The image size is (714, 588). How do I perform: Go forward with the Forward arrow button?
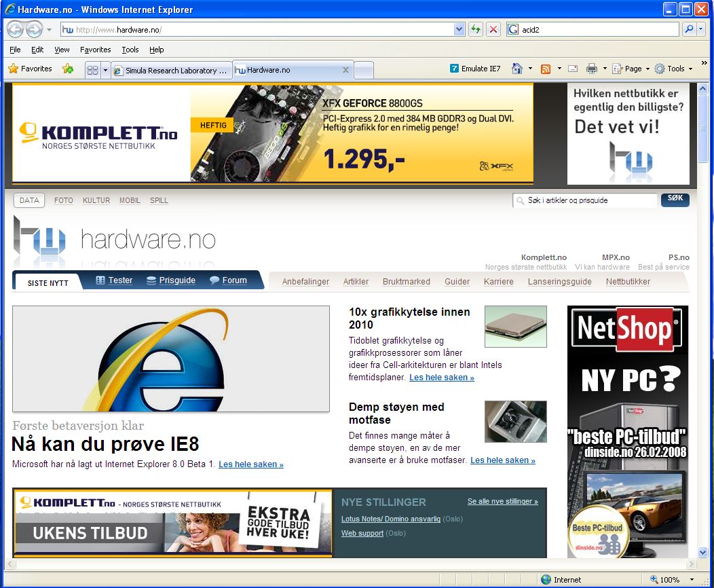click(34, 30)
